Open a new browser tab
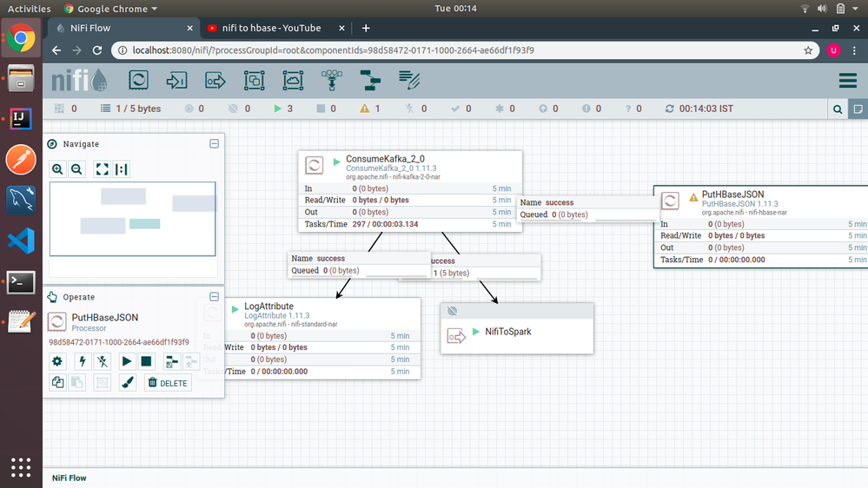 coord(366,28)
